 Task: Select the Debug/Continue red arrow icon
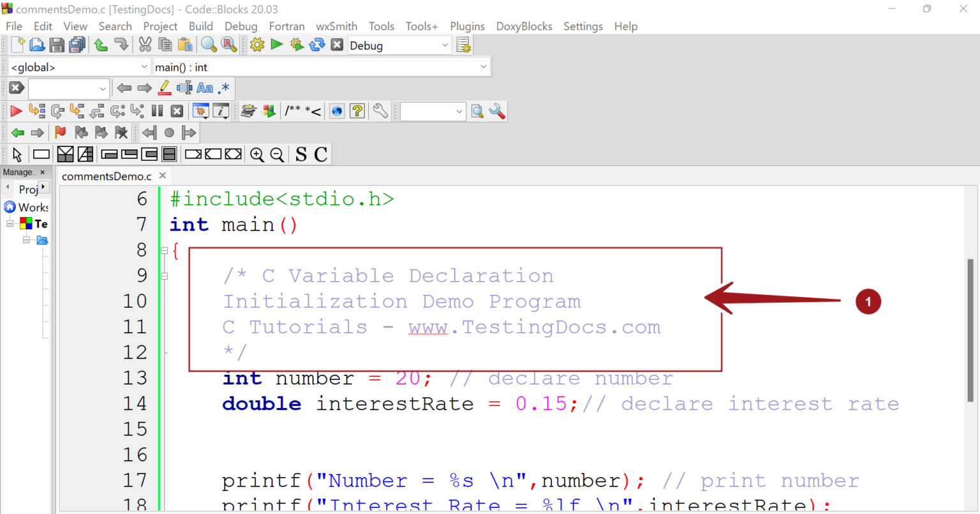pos(16,111)
